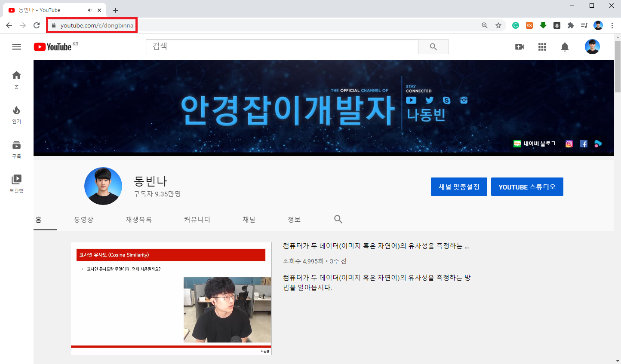621x364 pixels.
Task: Open the media control icon in toolbar
Action: click(x=584, y=25)
